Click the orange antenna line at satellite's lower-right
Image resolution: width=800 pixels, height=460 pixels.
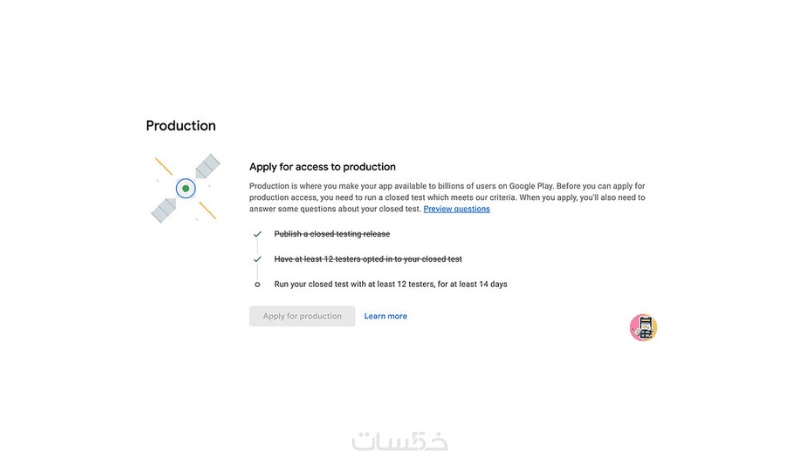coord(207,209)
